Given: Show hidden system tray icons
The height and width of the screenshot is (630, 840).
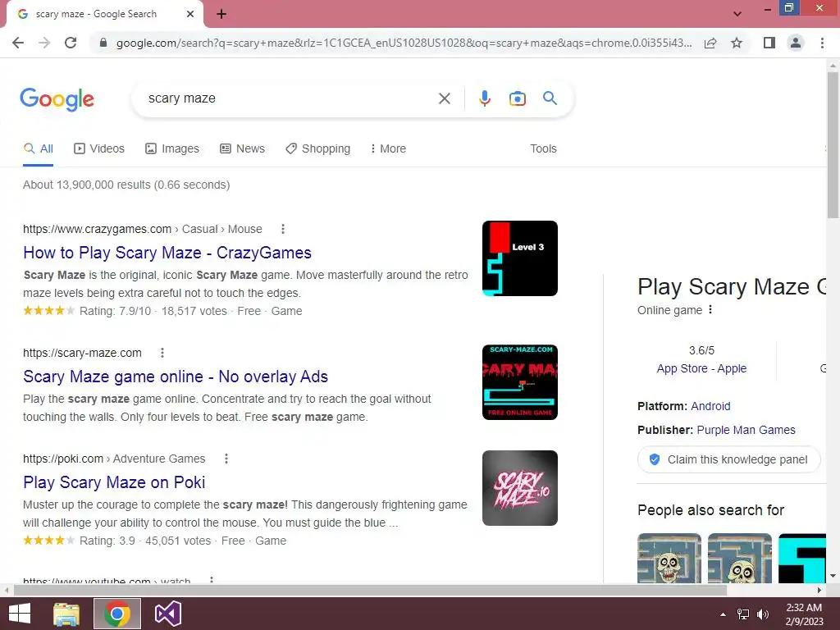Looking at the screenshot, I should [724, 614].
